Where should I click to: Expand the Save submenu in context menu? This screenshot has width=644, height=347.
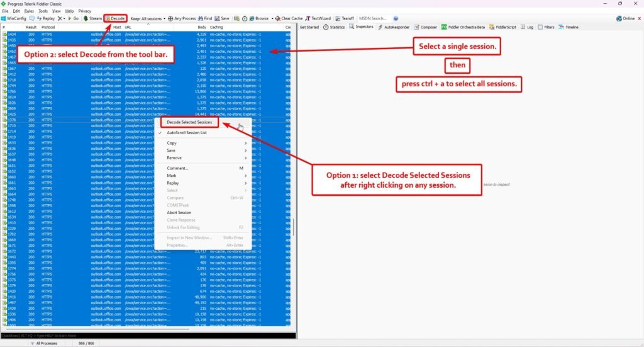pos(203,151)
